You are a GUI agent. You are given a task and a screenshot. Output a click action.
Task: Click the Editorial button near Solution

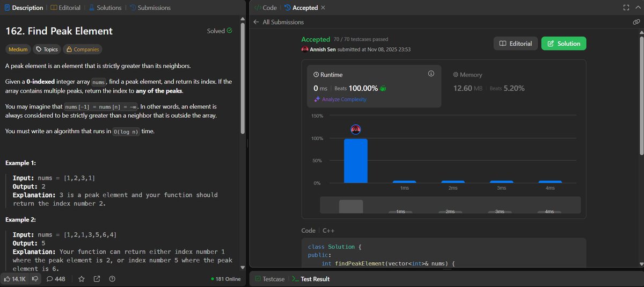point(515,44)
